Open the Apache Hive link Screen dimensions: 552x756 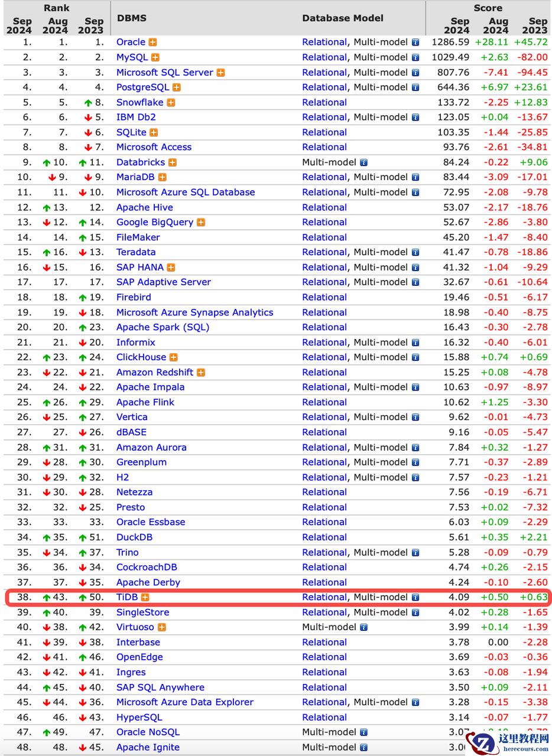[x=145, y=207]
